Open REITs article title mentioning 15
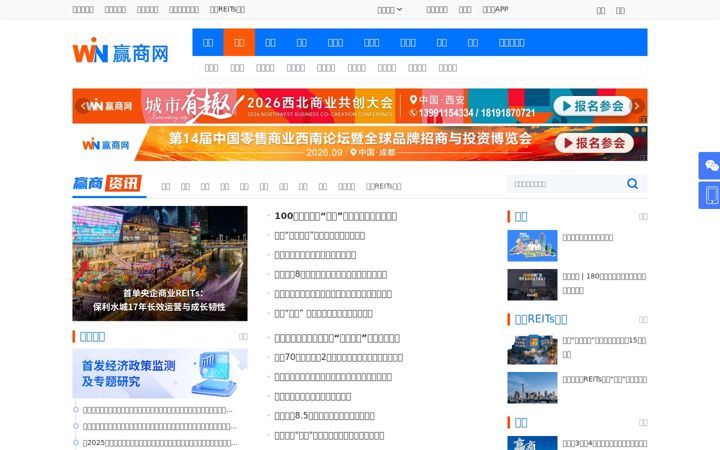Screen dimensions: 720x450 click(604, 347)
